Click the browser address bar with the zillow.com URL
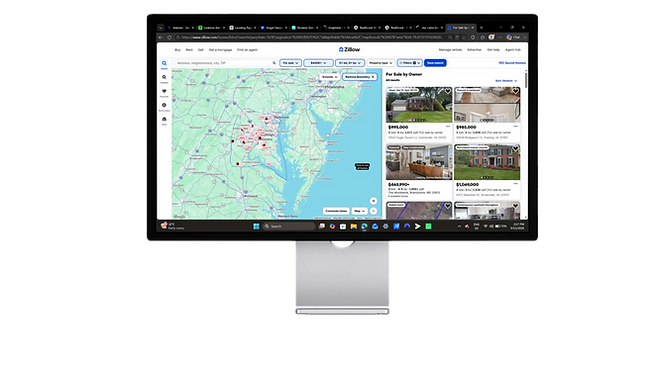Image resolution: width=653 pixels, height=366 pixels. pos(310,37)
